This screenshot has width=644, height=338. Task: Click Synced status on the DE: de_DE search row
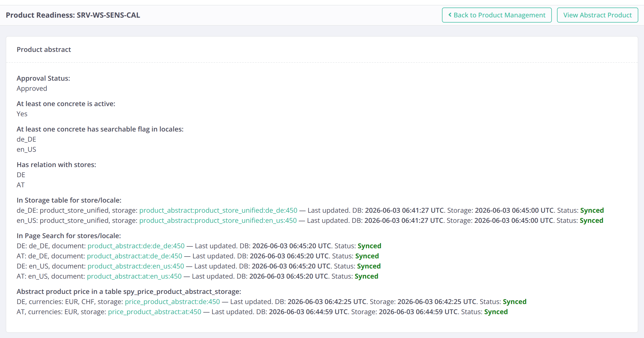(x=370, y=246)
